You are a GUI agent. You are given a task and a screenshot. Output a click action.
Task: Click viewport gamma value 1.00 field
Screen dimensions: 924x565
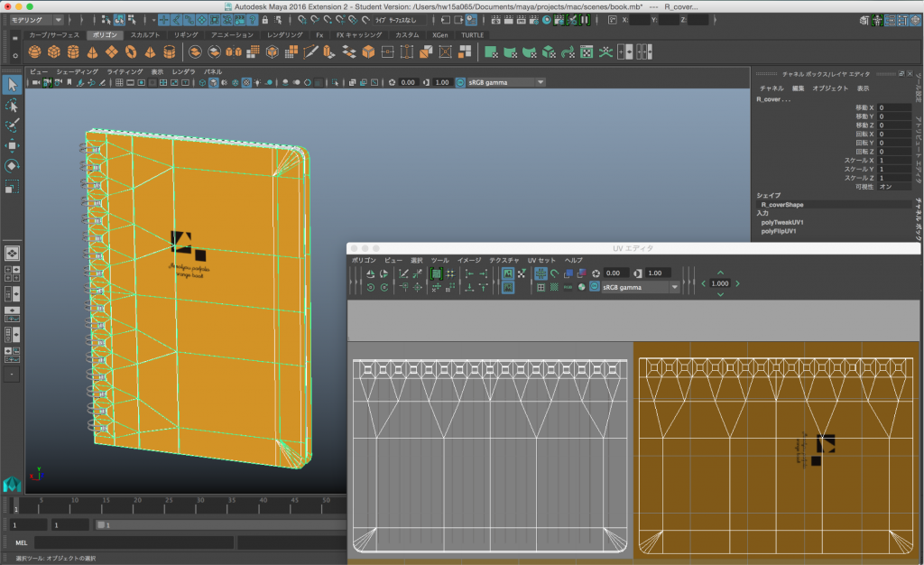tap(442, 82)
